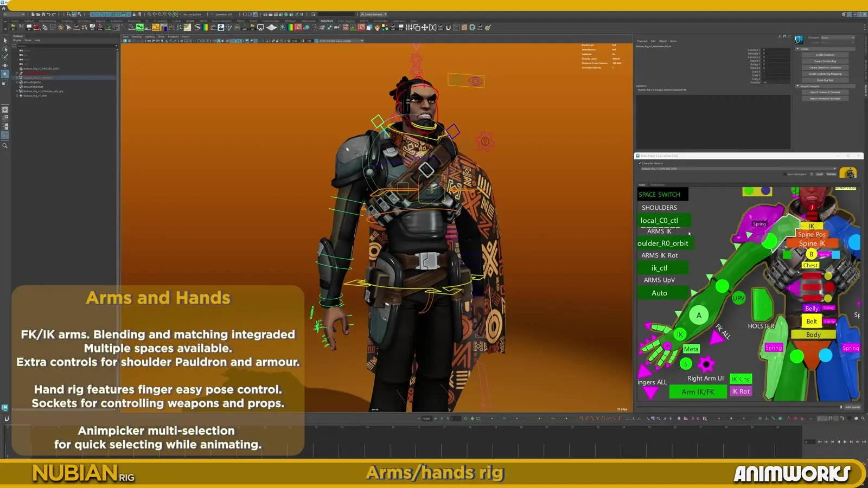868x488 pixels.
Task: Open the viewport Shading menu
Action: coord(136,37)
